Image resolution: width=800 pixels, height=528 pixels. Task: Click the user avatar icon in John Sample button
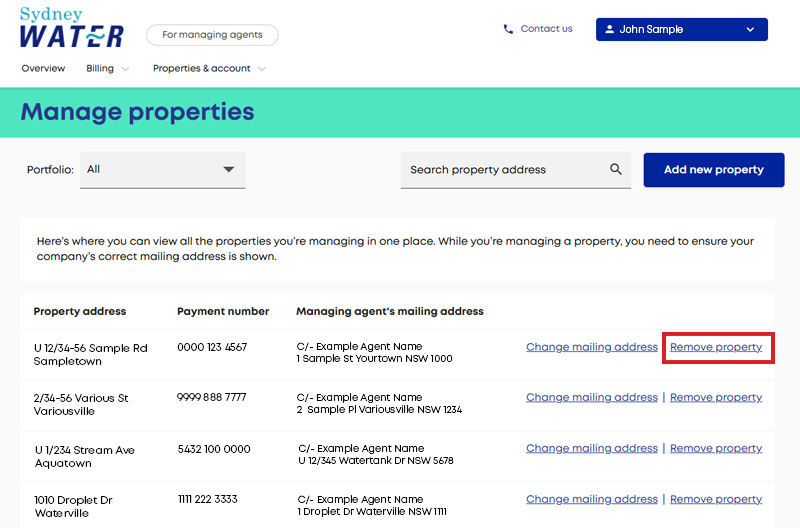609,29
